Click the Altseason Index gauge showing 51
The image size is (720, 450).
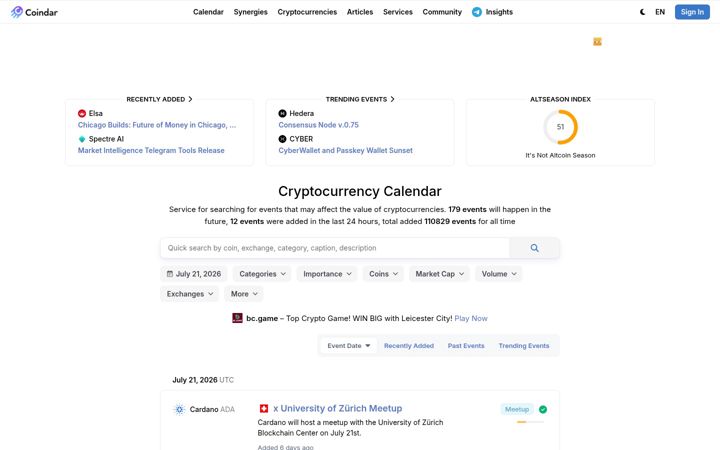pos(560,127)
